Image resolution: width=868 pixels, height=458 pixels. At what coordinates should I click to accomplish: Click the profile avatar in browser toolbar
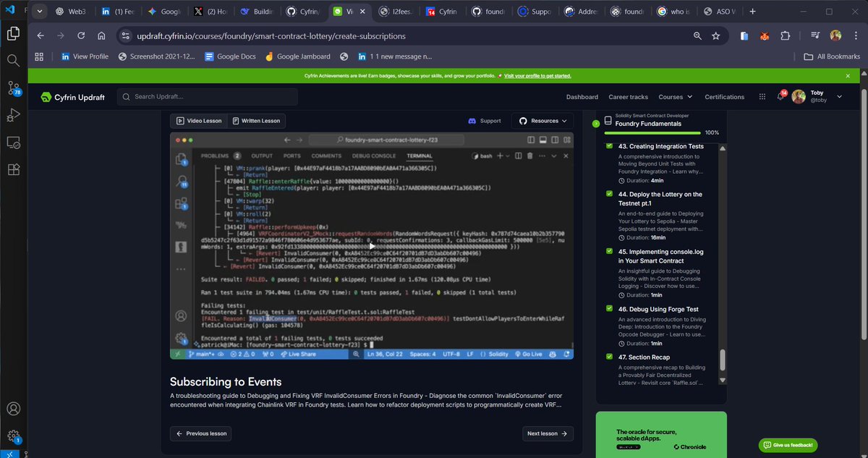[x=835, y=35]
